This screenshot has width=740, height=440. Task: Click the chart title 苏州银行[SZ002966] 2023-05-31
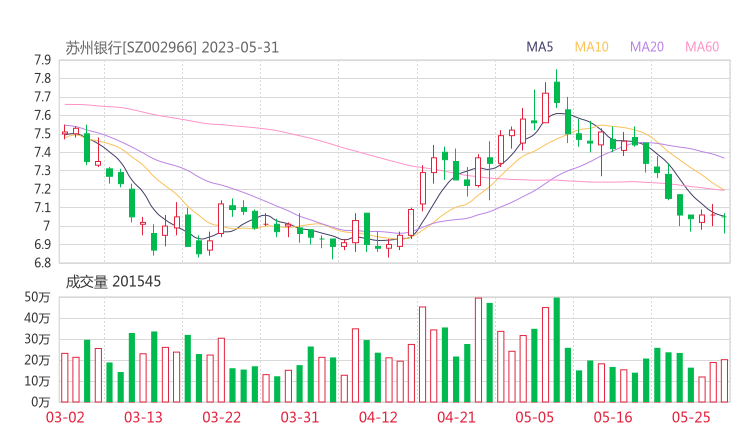(x=172, y=47)
